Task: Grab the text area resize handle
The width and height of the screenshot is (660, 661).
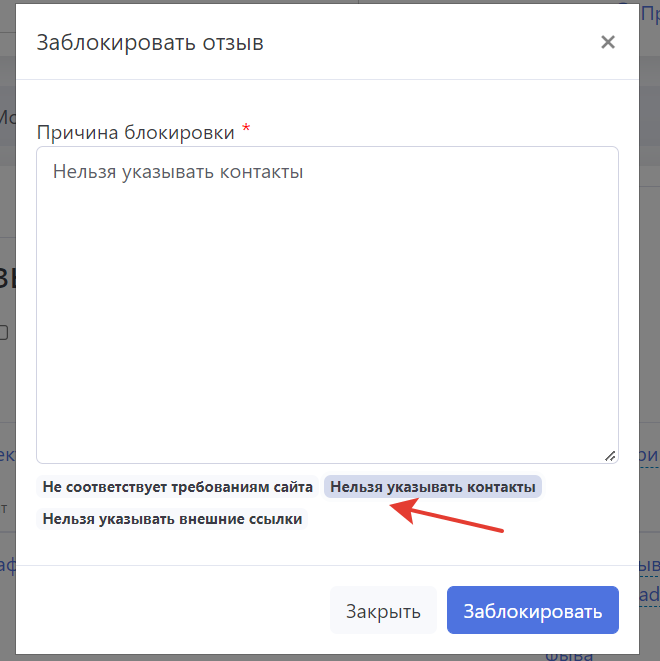Action: (610, 455)
